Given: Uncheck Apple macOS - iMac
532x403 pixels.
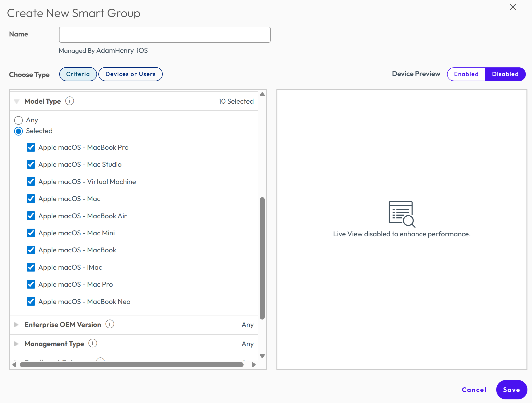Looking at the screenshot, I should [31, 267].
